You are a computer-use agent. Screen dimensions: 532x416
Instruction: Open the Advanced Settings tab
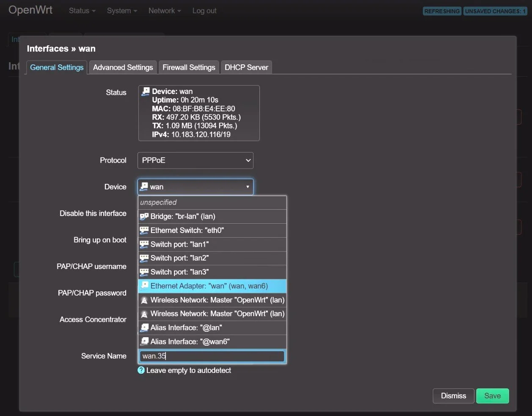pyautogui.click(x=123, y=67)
